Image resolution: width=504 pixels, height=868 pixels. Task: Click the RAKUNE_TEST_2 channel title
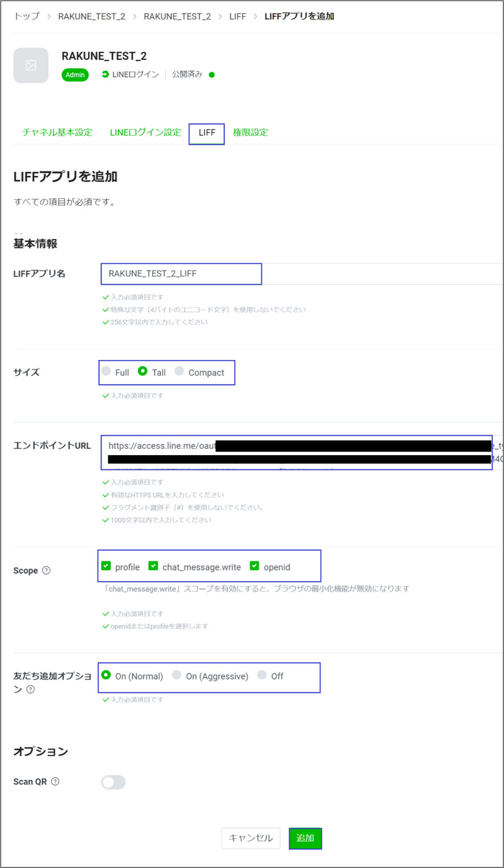point(104,56)
